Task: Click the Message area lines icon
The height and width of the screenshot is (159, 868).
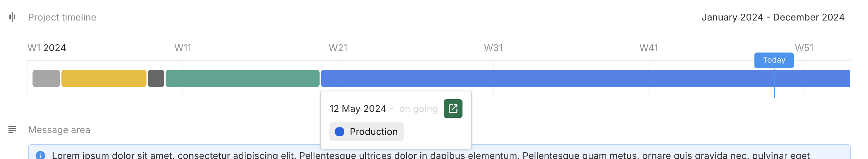Action: pos(12,130)
